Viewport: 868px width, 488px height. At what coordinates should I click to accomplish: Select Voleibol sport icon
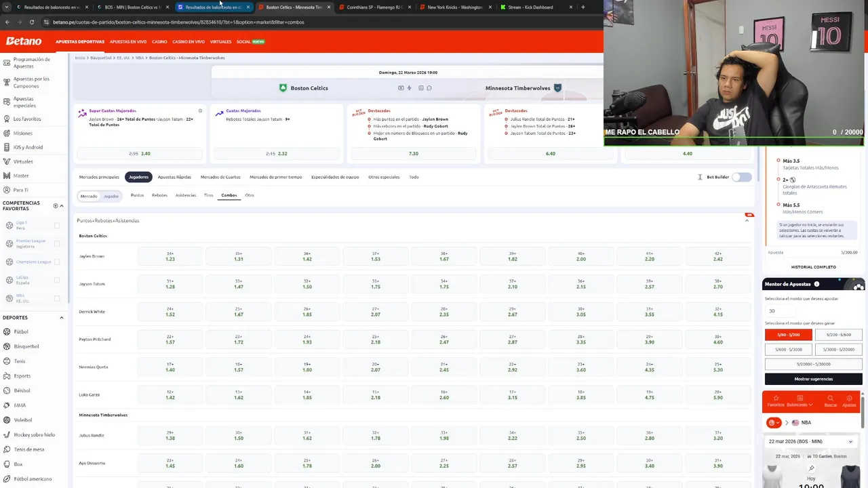(7, 420)
